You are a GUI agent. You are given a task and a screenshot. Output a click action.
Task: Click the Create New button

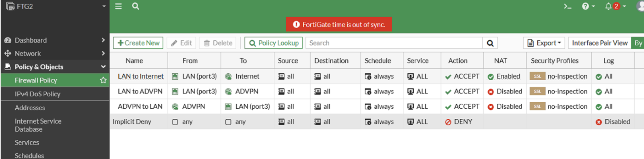point(138,43)
